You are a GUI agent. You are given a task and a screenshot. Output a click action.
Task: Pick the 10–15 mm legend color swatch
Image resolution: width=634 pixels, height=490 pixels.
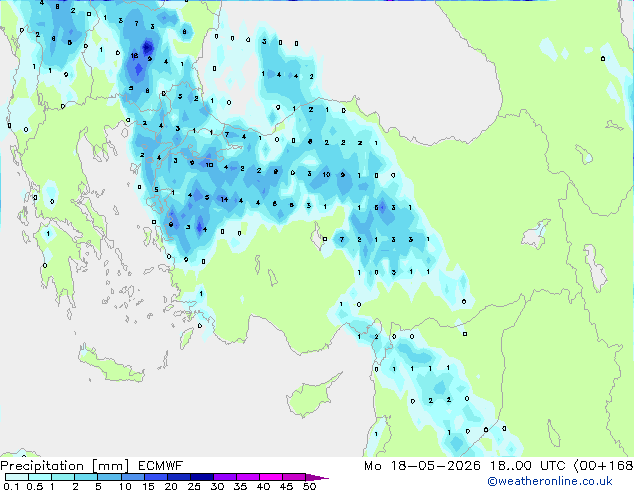tap(132, 477)
